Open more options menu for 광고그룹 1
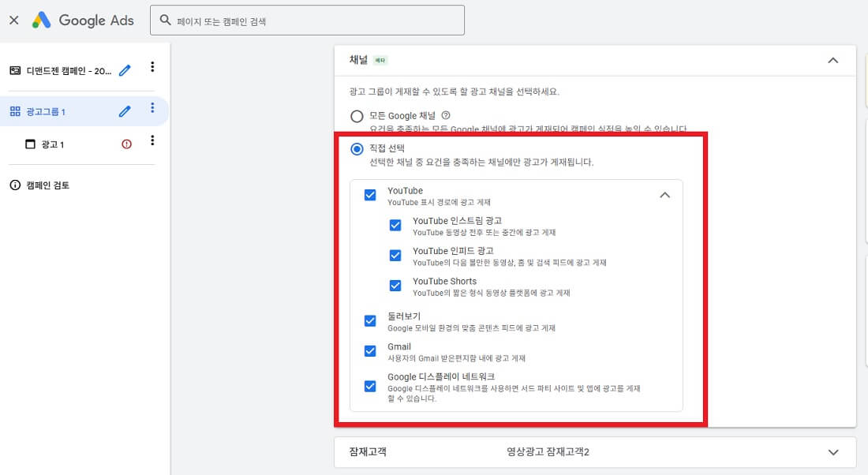This screenshot has width=868, height=475. point(152,108)
